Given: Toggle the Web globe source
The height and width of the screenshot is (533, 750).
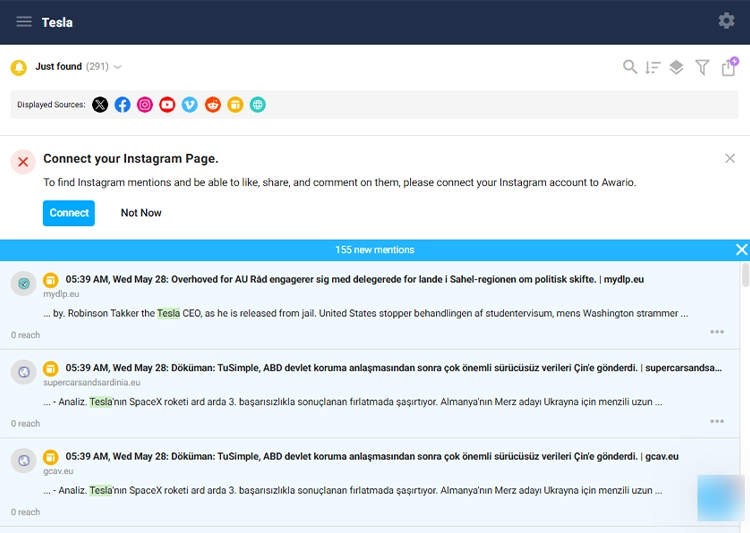Looking at the screenshot, I should [x=258, y=105].
